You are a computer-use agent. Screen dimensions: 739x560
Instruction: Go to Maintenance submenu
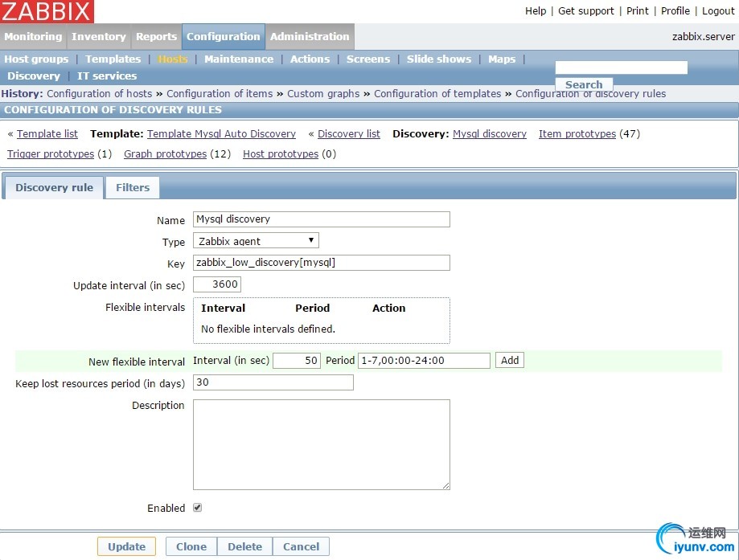point(239,59)
